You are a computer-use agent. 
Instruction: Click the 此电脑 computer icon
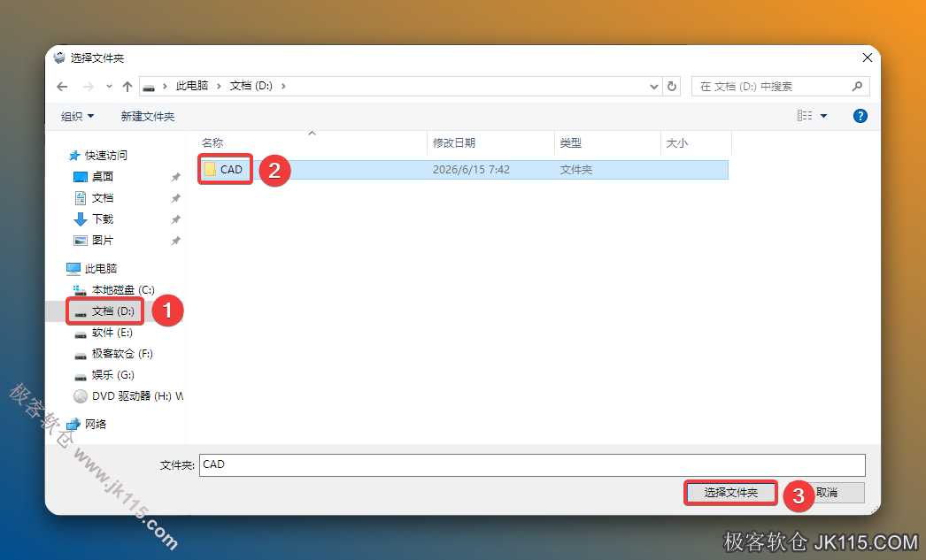(73, 269)
